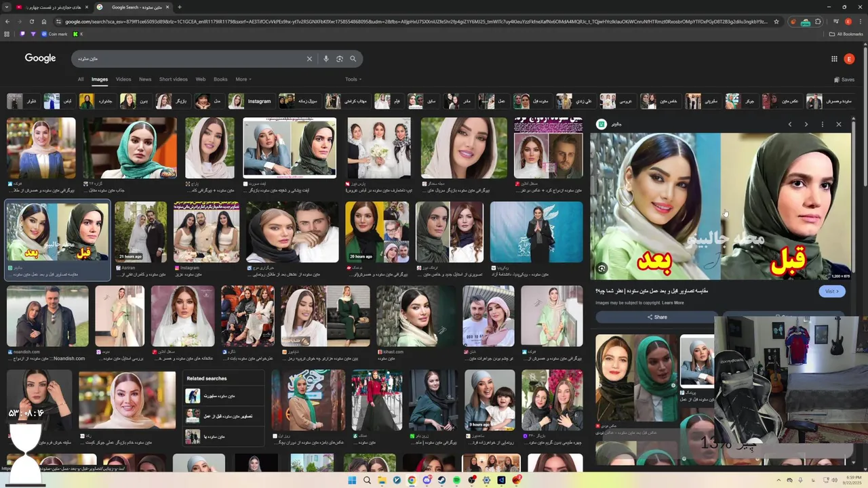Click the Visit button in preview
This screenshot has height=488, width=868.
pos(831,291)
